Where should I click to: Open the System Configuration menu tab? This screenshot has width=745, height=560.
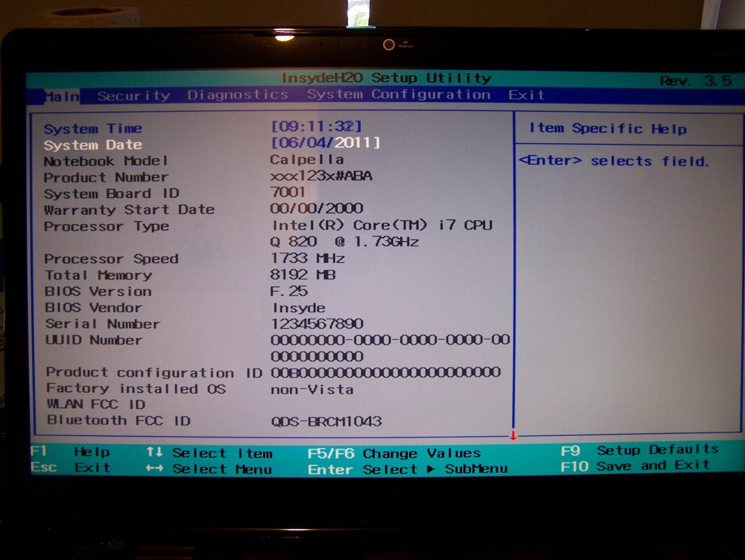click(x=398, y=94)
